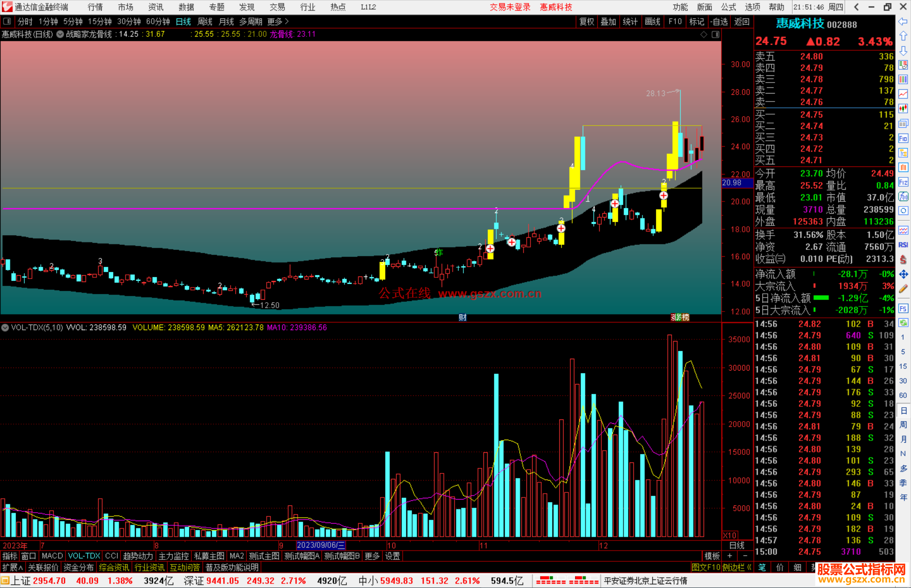
Task: Click the plus zoom-in chart button
Action: (x=730, y=556)
